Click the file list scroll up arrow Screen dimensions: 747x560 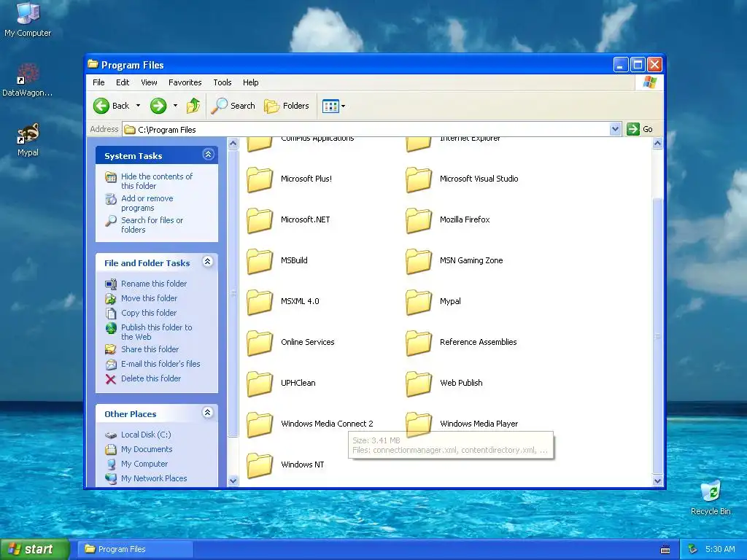click(x=657, y=144)
